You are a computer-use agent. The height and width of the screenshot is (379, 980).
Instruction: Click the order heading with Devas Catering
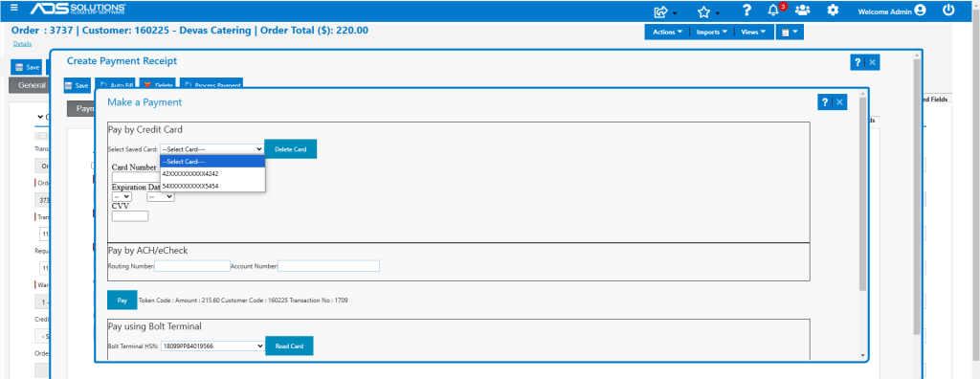click(190, 30)
